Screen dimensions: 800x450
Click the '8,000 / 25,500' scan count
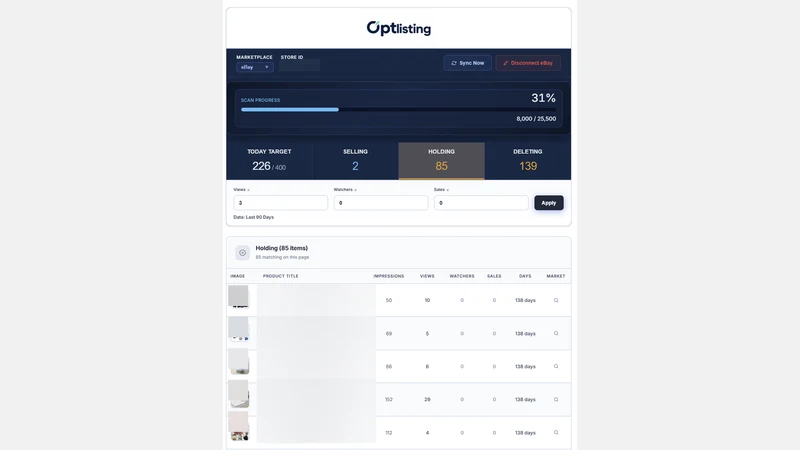536,119
